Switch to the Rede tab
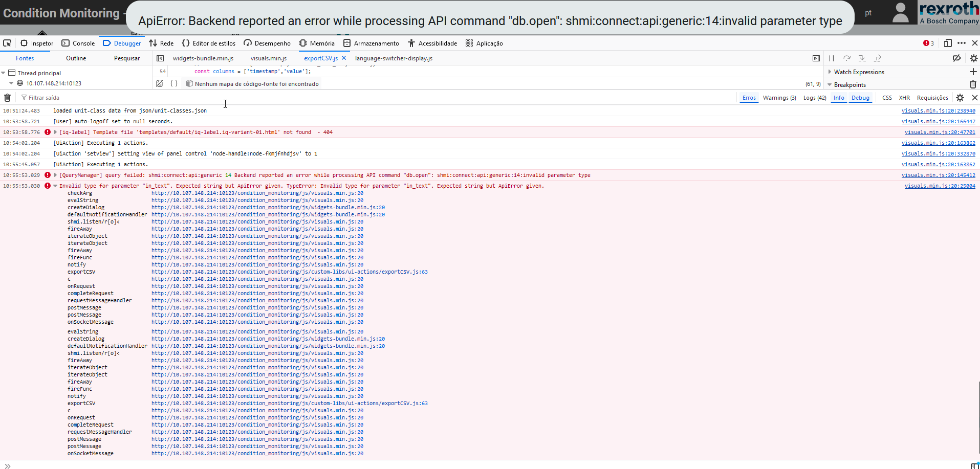 [161, 43]
